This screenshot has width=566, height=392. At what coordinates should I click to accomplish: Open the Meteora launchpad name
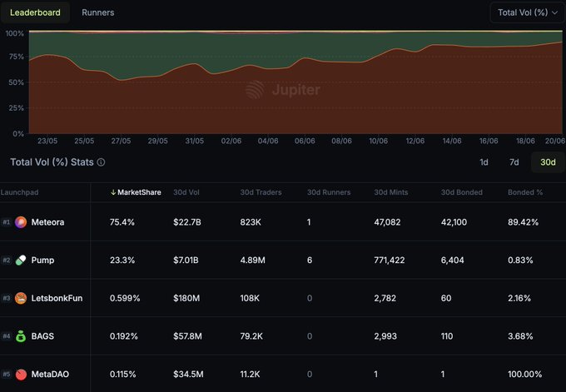47,222
